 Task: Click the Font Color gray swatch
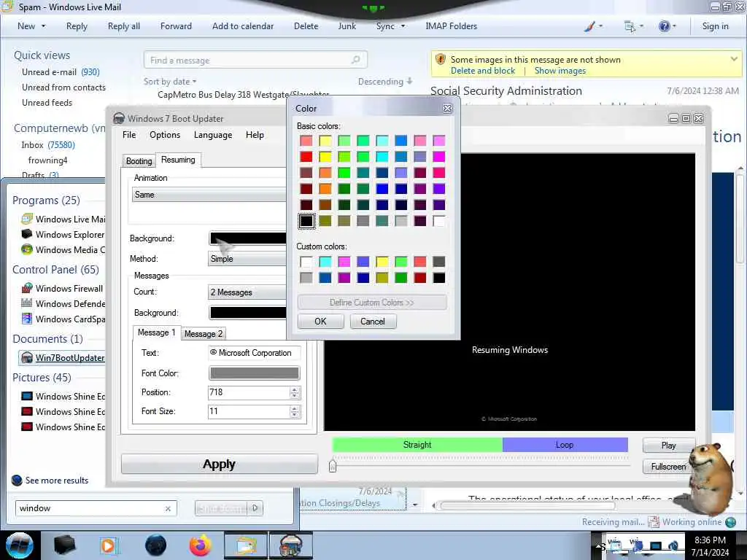(x=255, y=373)
